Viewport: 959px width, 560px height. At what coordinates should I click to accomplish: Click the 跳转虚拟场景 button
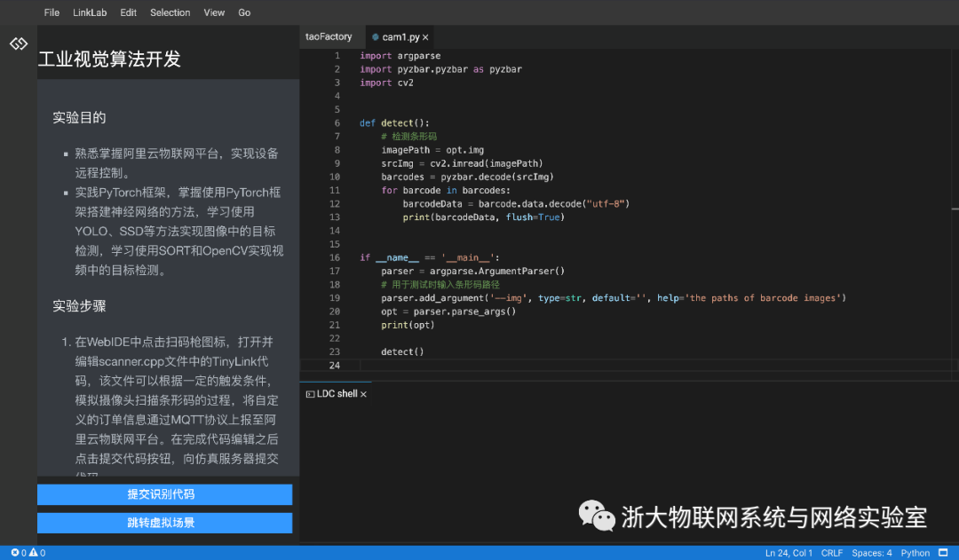[164, 523]
